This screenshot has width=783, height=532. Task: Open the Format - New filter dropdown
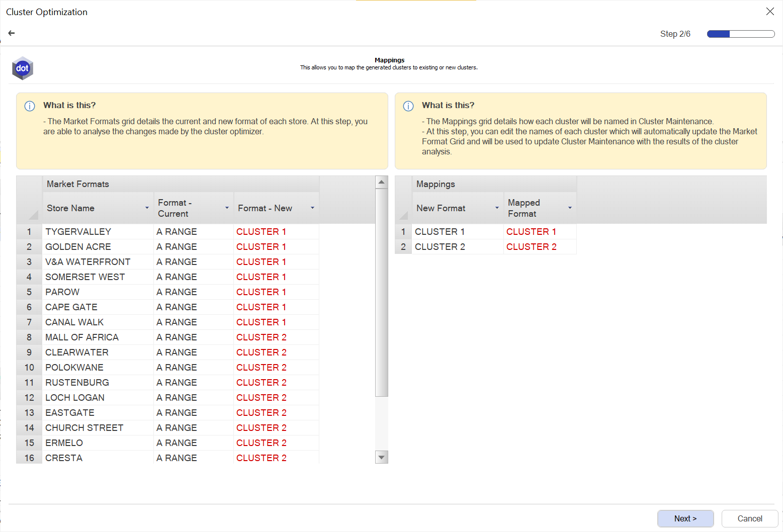[x=312, y=208]
